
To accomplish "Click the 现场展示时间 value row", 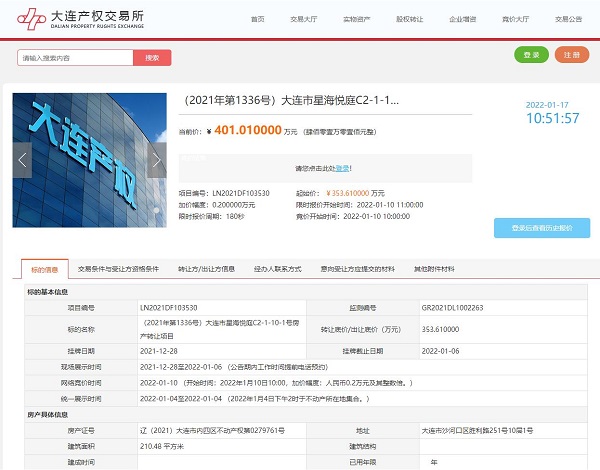I will point(362,367).
